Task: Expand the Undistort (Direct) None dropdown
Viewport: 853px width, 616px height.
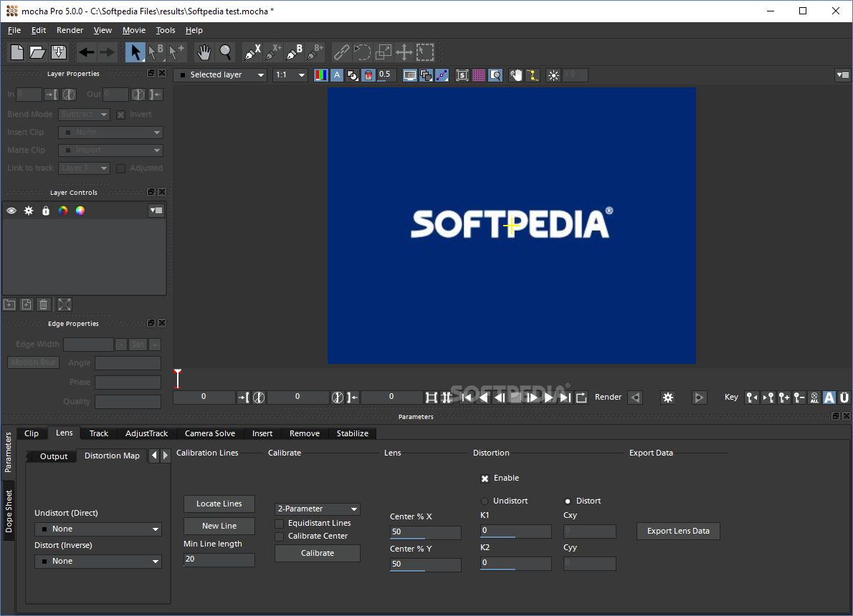Action: click(x=98, y=529)
